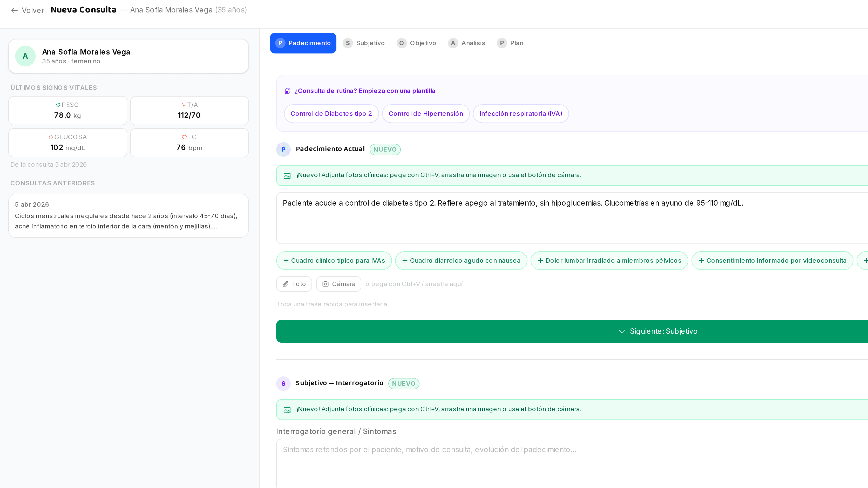
Task: Click into the Padecimiento Actual text area
Action: pyautogui.click(x=572, y=218)
